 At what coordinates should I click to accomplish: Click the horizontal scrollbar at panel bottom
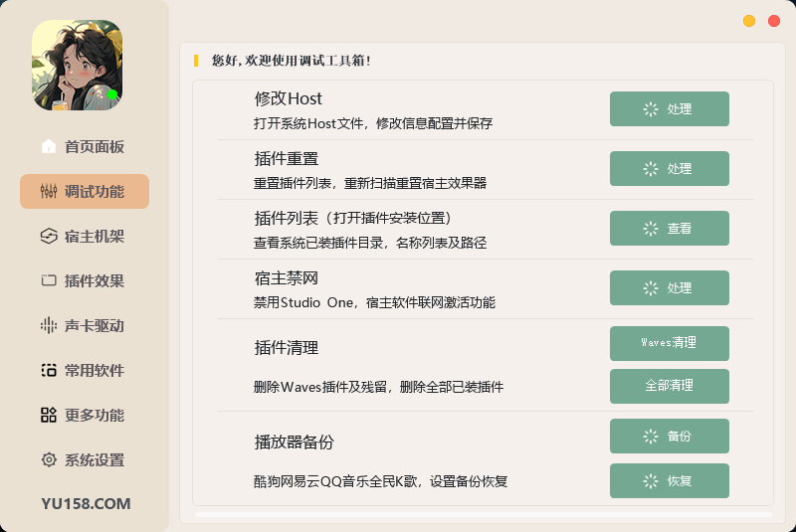click(x=483, y=515)
